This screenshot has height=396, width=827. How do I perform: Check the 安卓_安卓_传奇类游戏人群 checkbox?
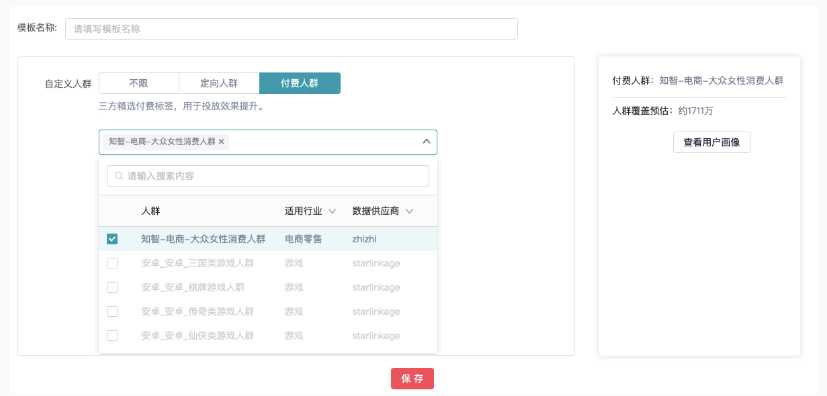click(112, 312)
